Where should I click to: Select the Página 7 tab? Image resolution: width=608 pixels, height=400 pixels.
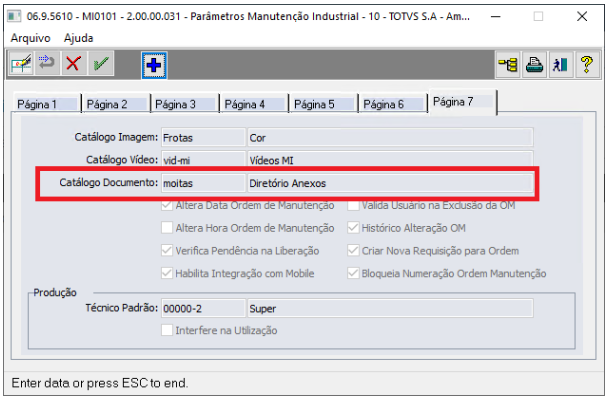click(x=462, y=102)
